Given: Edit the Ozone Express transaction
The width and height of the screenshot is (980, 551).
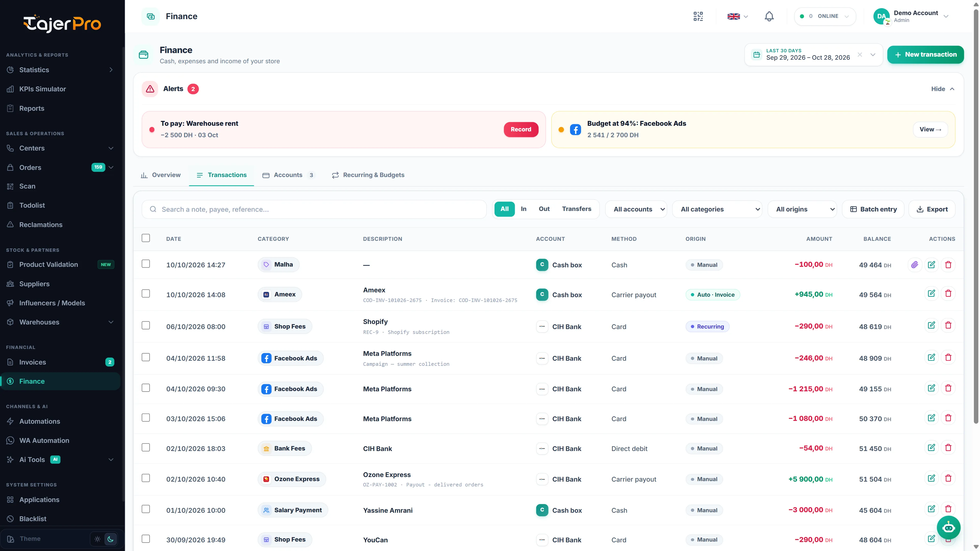Looking at the screenshot, I should coord(931,478).
